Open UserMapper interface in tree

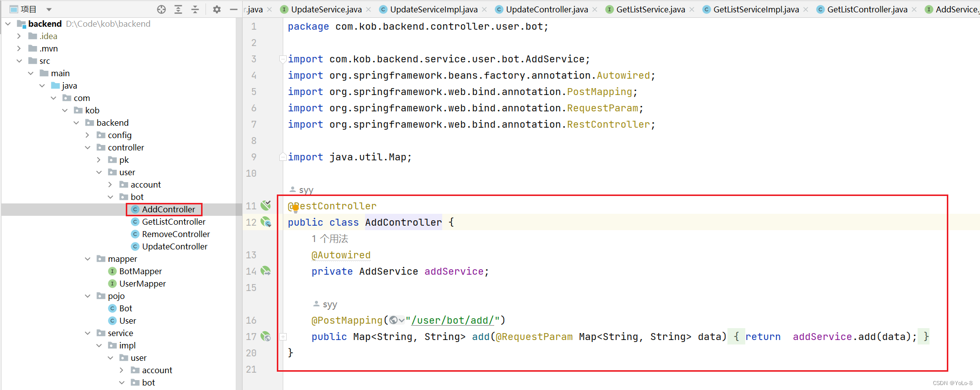point(142,284)
